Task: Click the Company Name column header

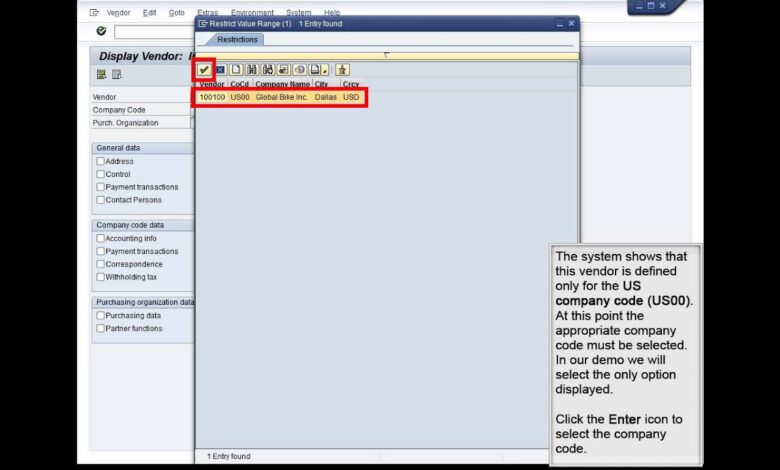Action: coord(283,84)
